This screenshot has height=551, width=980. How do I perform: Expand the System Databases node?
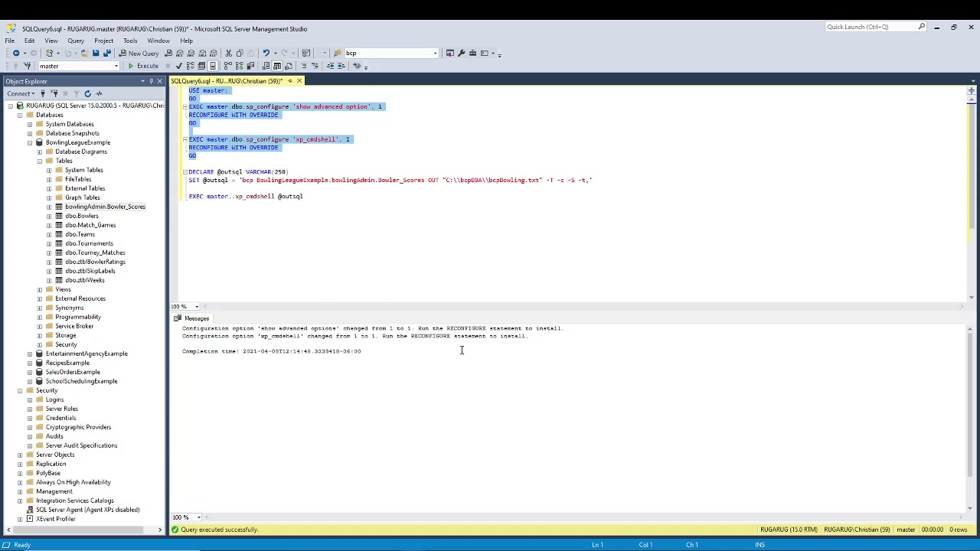pyautogui.click(x=30, y=124)
